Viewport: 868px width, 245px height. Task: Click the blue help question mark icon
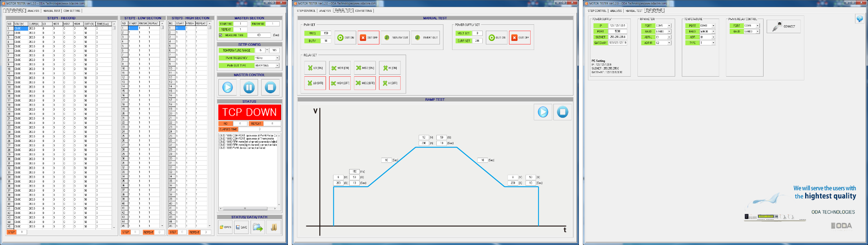coord(859,19)
